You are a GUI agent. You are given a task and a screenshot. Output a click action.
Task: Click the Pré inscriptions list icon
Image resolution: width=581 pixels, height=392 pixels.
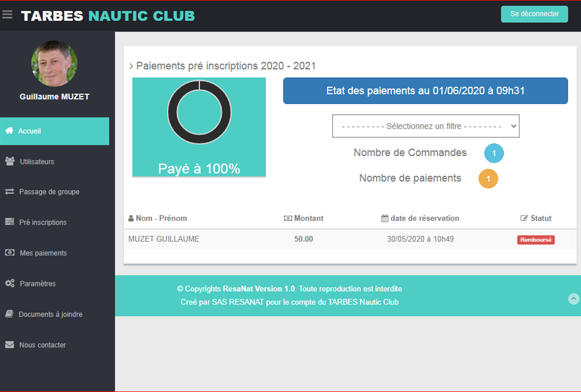point(9,222)
